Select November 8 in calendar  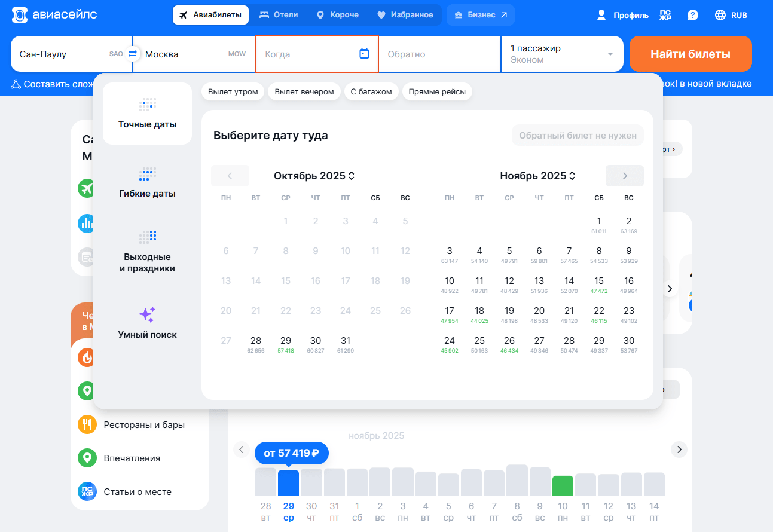pos(599,255)
